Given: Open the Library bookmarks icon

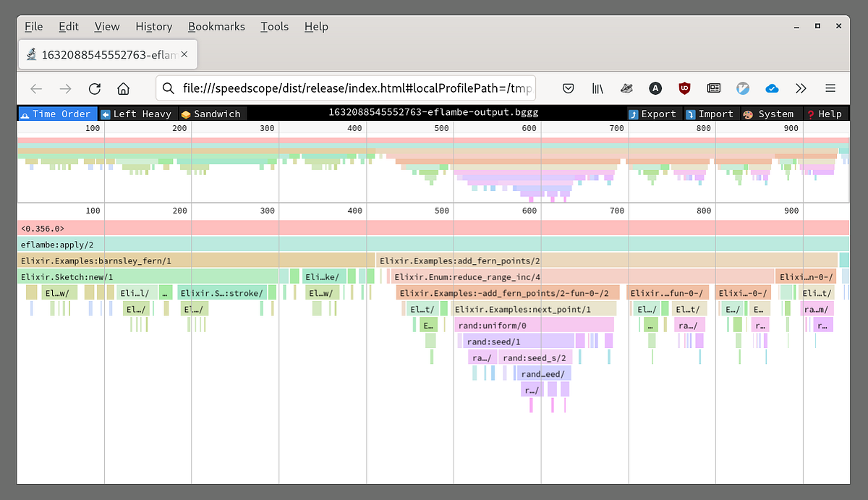Looking at the screenshot, I should click(x=597, y=88).
